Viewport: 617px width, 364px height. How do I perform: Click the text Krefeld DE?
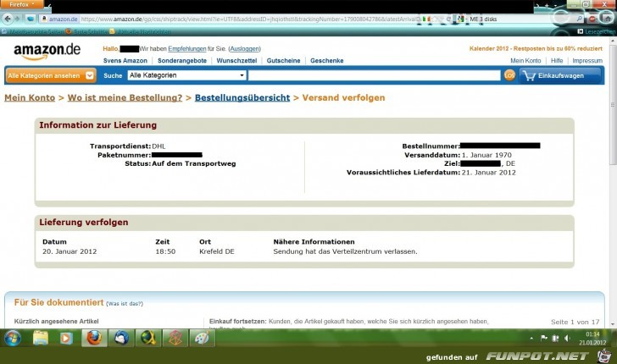pyautogui.click(x=216, y=251)
